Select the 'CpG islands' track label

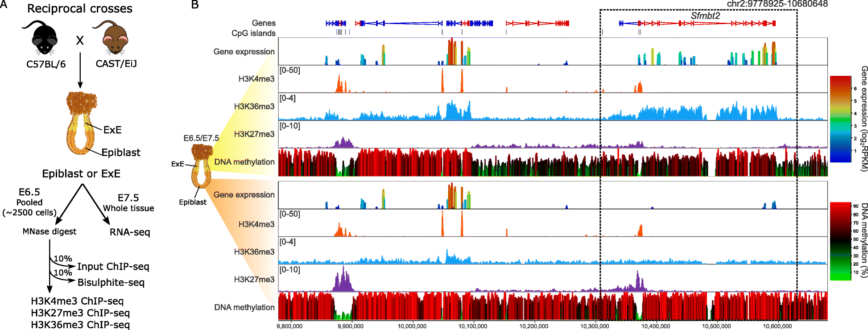[253, 33]
